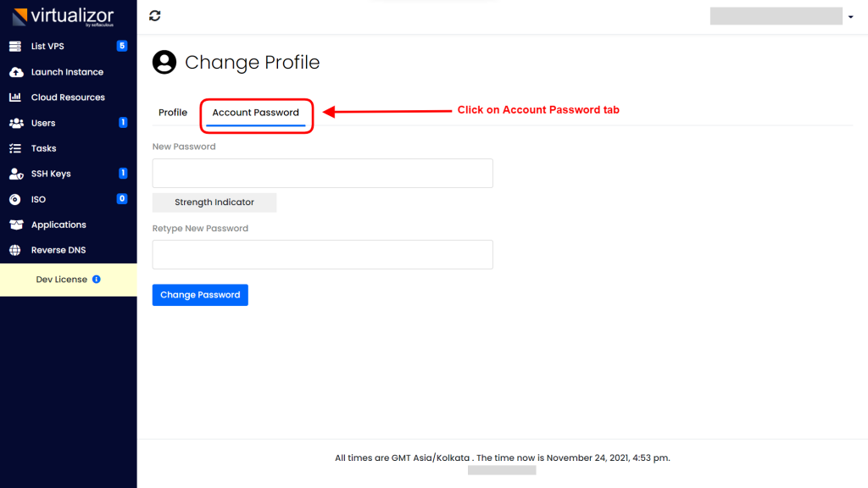Viewport: 868px width, 488px height.
Task: Click the Change Password button
Action: click(x=200, y=295)
